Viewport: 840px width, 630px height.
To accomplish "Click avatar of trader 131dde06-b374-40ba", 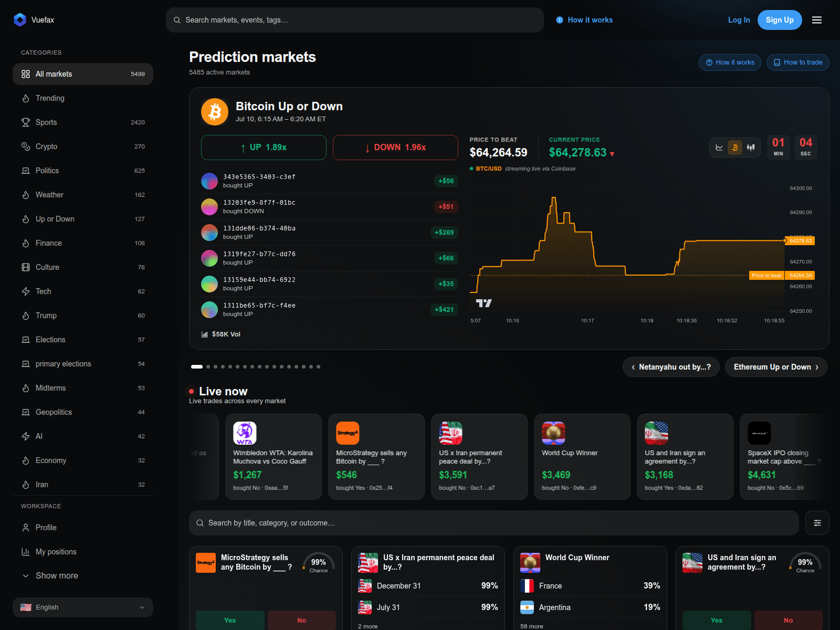I will (x=209, y=233).
